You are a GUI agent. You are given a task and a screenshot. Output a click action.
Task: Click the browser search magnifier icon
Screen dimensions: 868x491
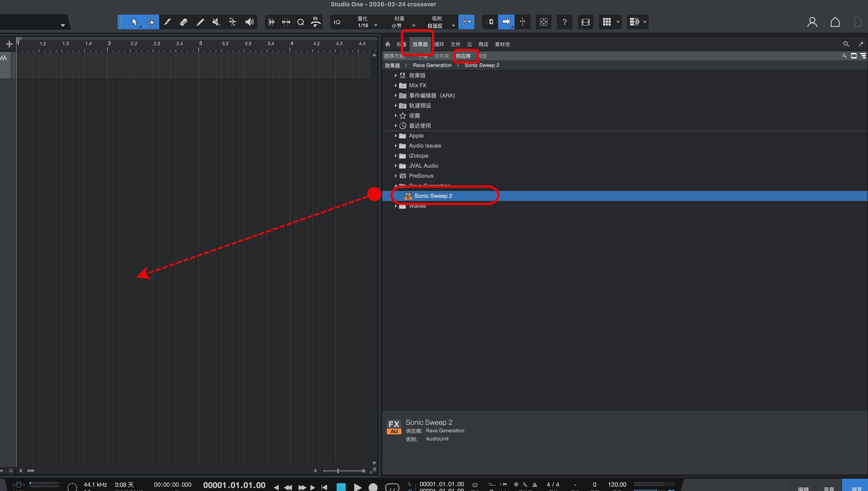[x=846, y=44]
